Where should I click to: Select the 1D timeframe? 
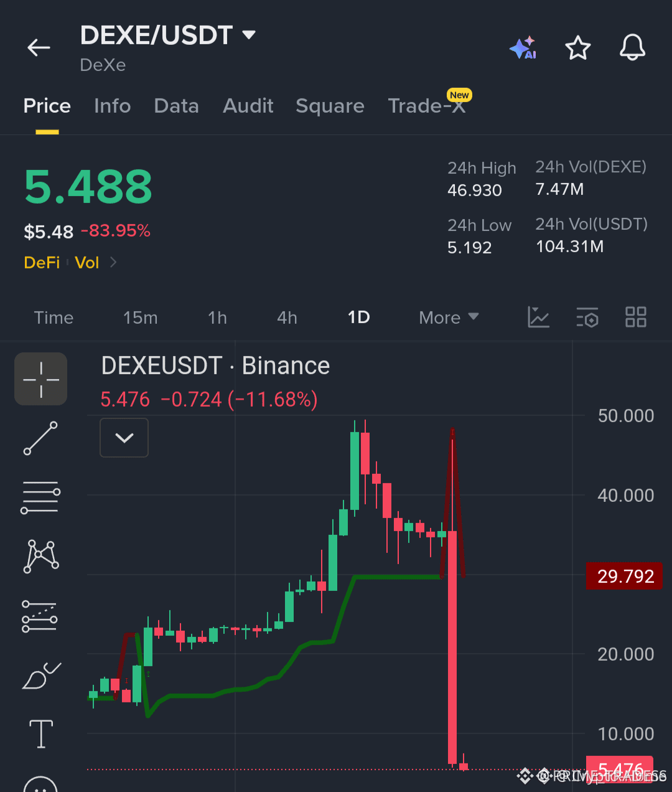point(359,318)
